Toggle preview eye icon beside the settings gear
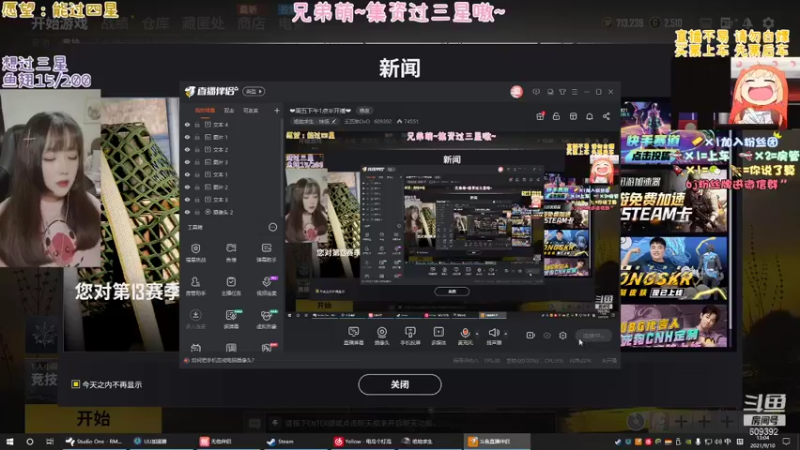The height and width of the screenshot is (450, 800). coord(547,335)
